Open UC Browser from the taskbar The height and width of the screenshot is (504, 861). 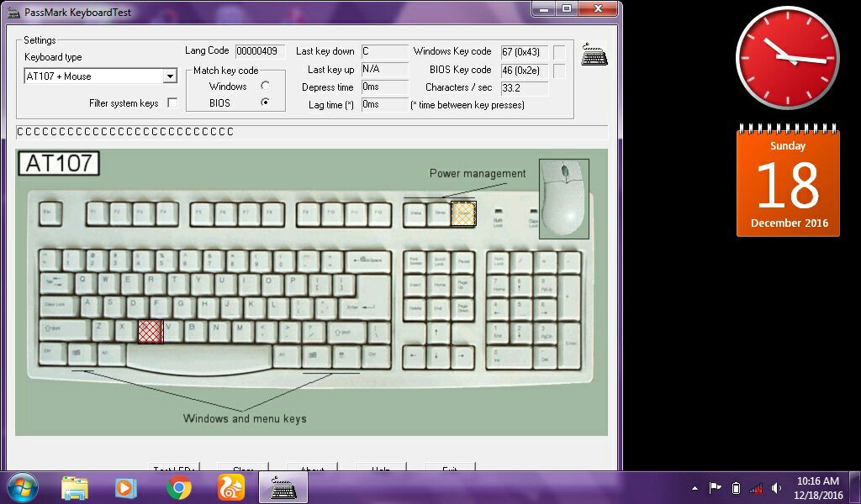(231, 487)
